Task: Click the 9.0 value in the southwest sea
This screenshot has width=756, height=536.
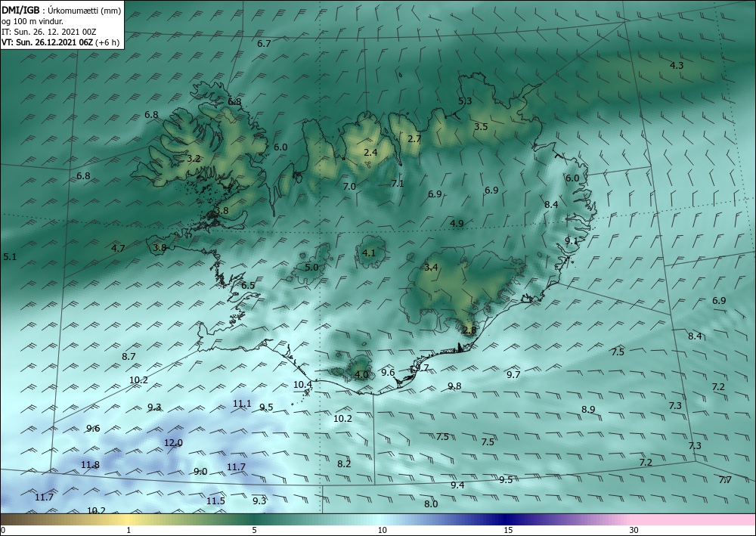Action: pyautogui.click(x=200, y=472)
